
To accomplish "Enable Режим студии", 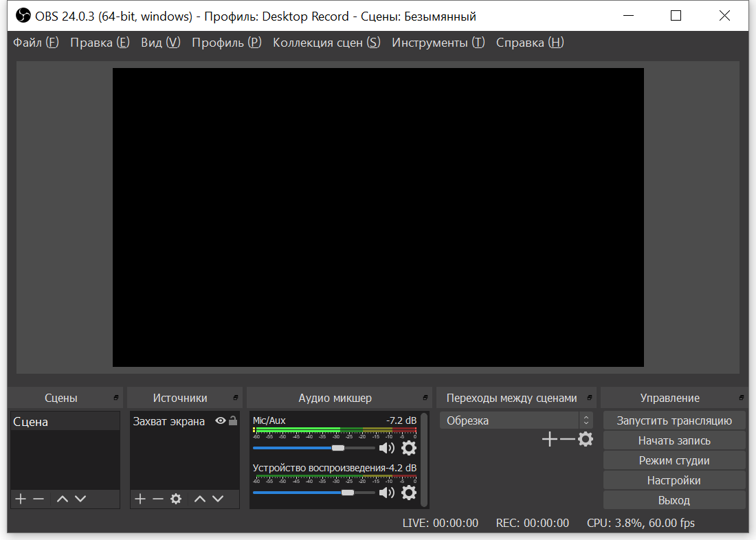I will click(674, 460).
